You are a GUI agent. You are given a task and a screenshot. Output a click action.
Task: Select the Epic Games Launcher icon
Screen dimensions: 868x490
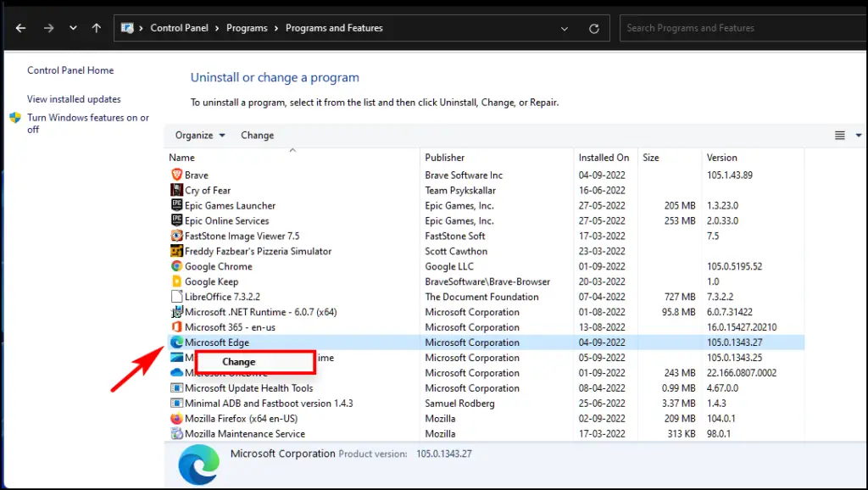[x=176, y=205]
